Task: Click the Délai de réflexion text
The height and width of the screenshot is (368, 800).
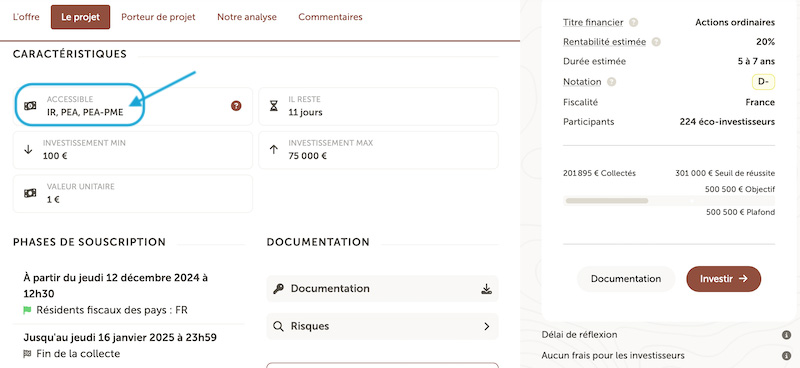Action: click(x=579, y=335)
